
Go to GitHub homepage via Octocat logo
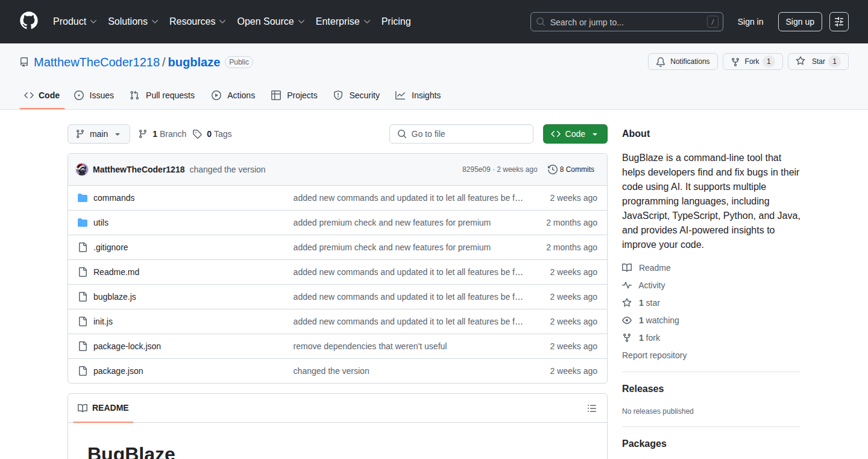click(x=29, y=21)
